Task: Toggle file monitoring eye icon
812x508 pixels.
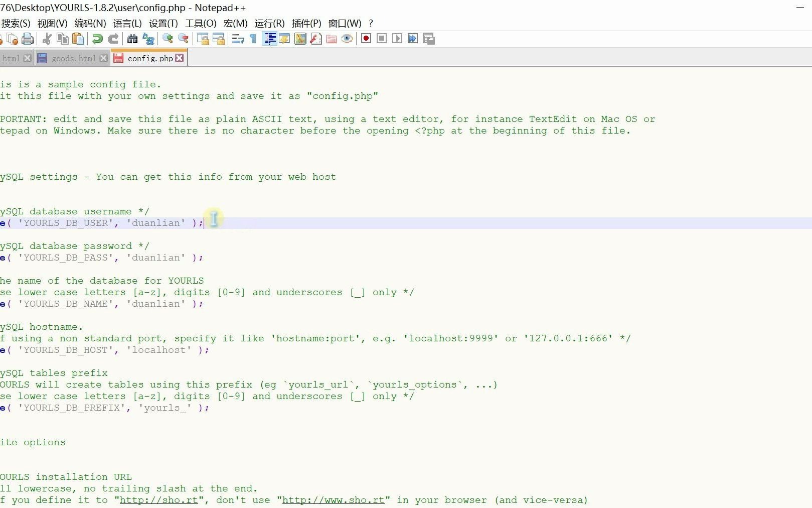Action: pos(347,39)
